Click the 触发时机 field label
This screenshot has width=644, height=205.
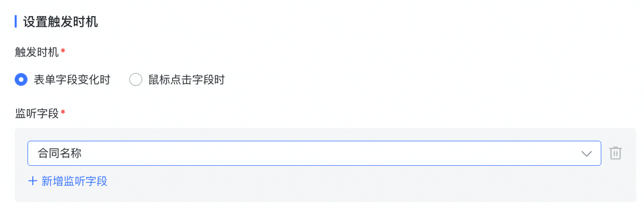[x=37, y=52]
